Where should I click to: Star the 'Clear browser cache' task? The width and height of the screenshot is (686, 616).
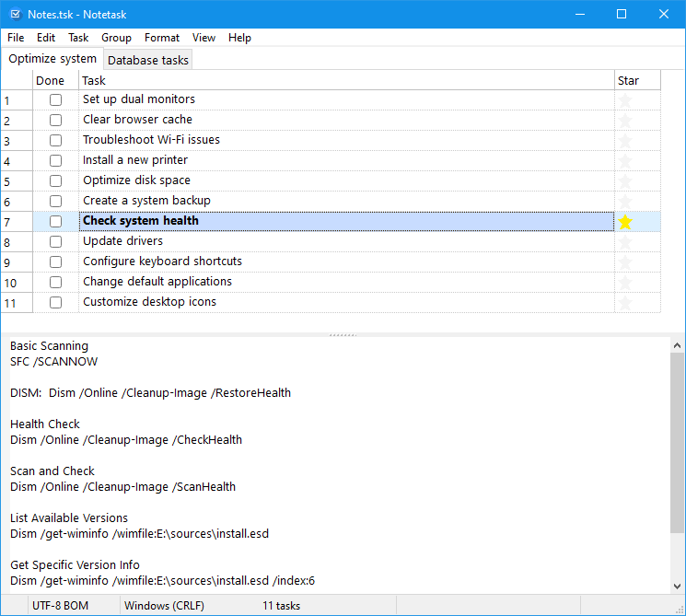(625, 121)
